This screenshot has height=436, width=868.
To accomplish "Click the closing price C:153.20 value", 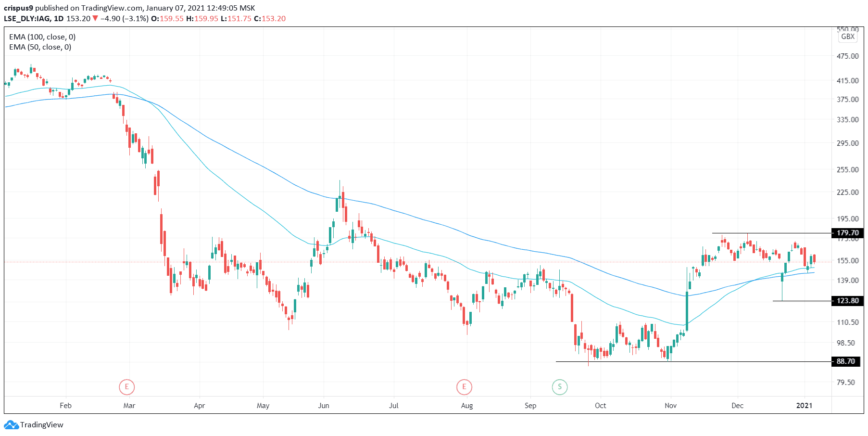I will [x=270, y=19].
